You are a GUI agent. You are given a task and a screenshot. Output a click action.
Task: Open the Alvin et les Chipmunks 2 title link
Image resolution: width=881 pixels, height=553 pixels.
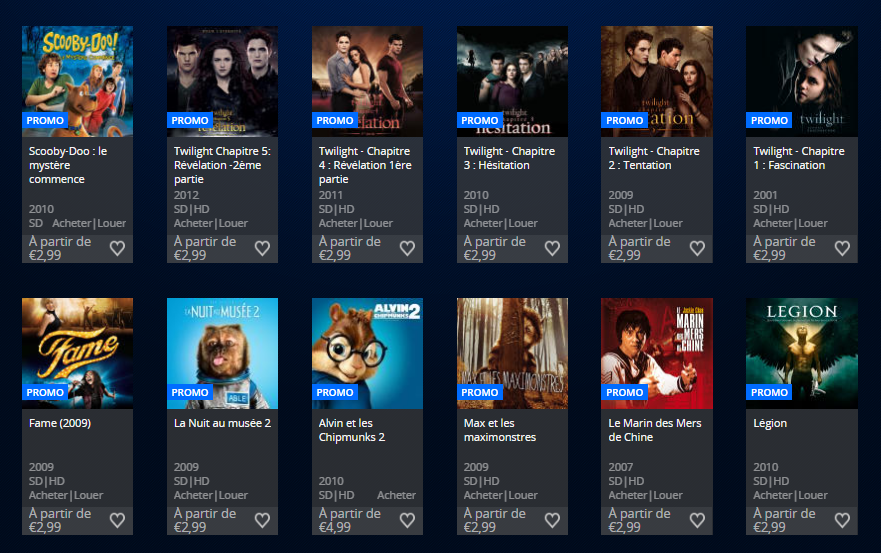click(x=352, y=430)
